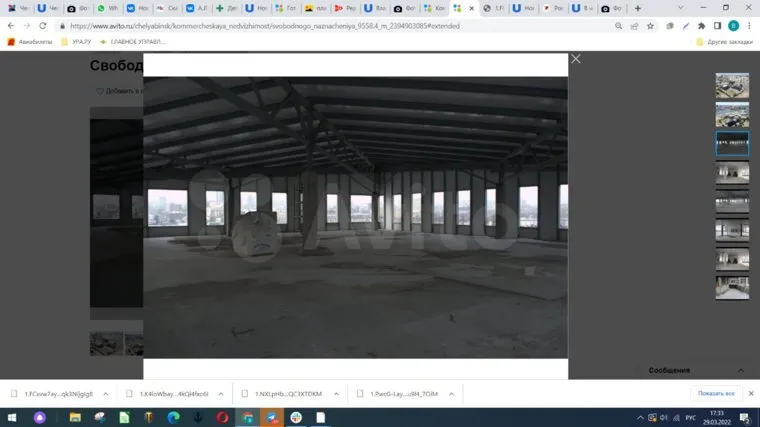Open the Авиабилеты bookmark
The width and height of the screenshot is (760, 427).
29,42
